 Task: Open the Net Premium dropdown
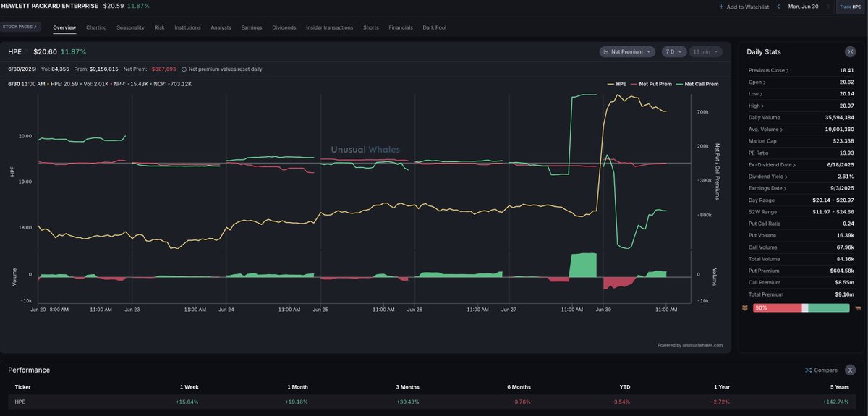tap(627, 52)
